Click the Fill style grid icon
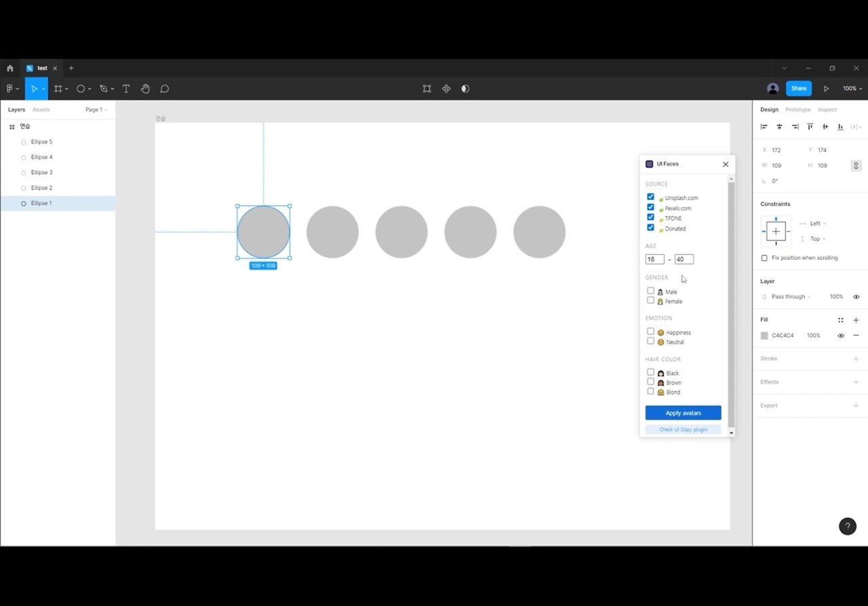 pos(841,320)
